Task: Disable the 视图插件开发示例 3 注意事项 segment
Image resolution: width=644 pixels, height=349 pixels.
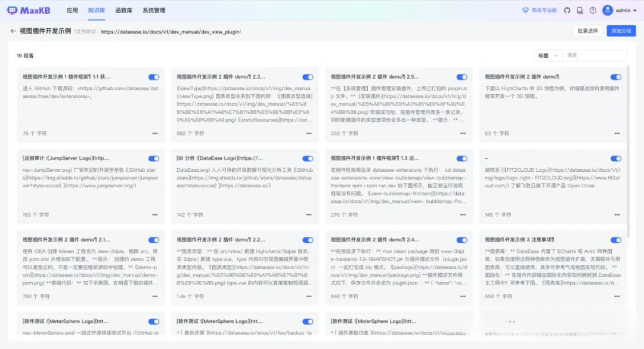Action: point(616,240)
